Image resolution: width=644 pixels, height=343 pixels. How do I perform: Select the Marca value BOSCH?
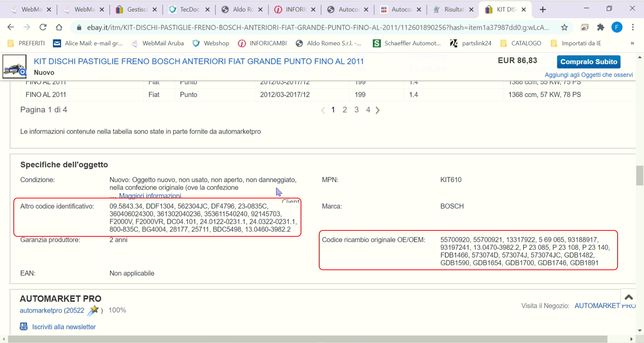[x=452, y=206]
